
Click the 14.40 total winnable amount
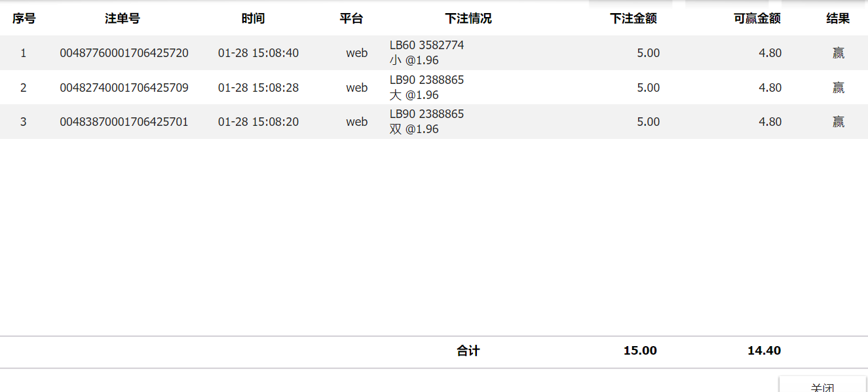click(x=764, y=351)
